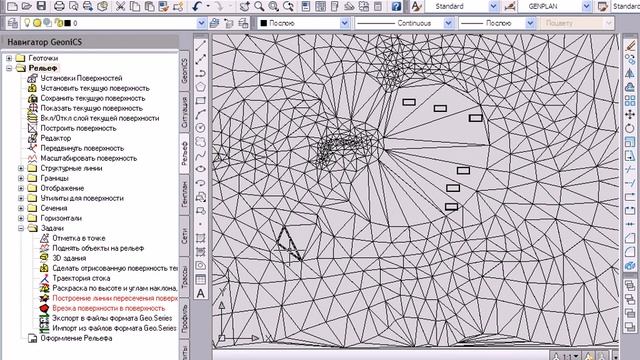Activate Match Properties brush icon
The height and width of the screenshot is (360, 640).
pos(164,6)
